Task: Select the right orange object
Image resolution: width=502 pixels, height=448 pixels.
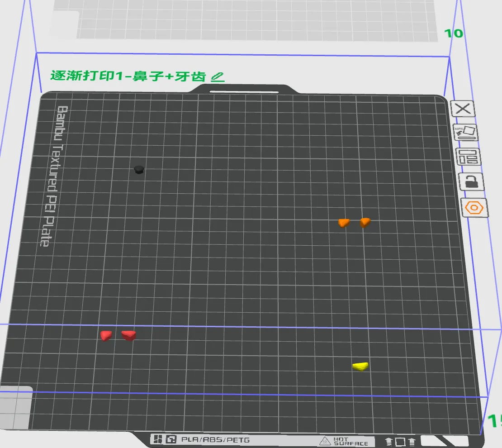Action: click(x=365, y=222)
